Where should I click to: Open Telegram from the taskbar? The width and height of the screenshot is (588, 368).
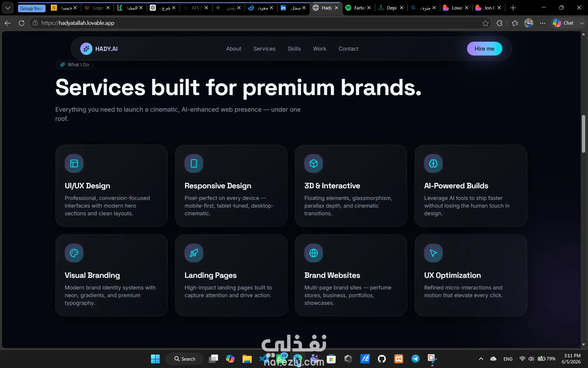coord(416,359)
